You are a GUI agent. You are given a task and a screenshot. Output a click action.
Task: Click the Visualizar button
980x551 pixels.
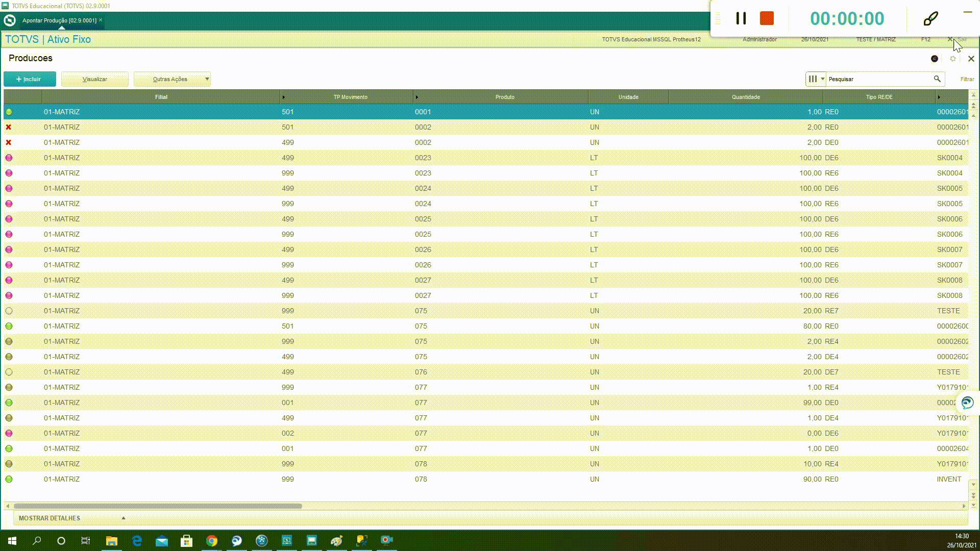(x=95, y=79)
